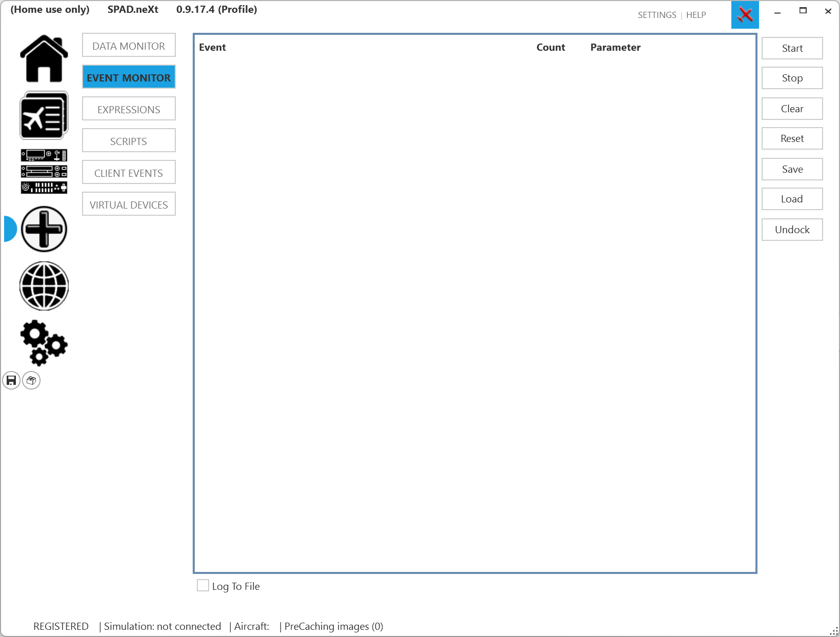Sort by the Count column header
Image resolution: width=840 pixels, height=637 pixels.
point(550,47)
